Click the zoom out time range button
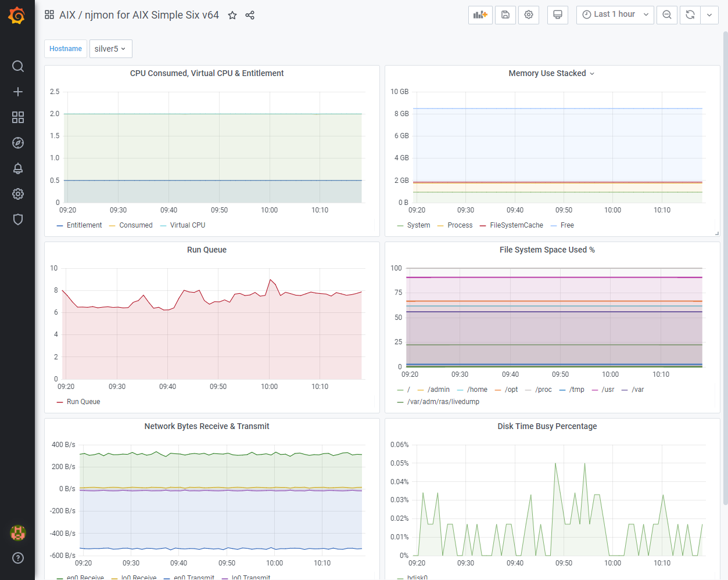 point(667,15)
